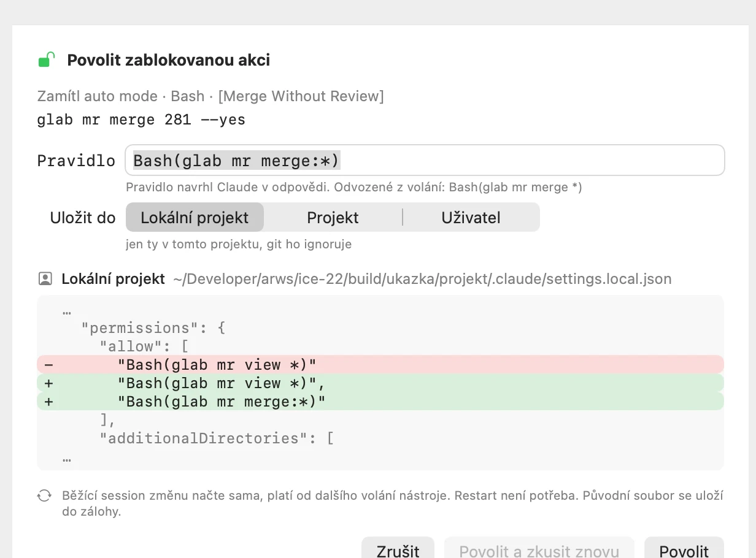Click the "allow": [ line
The height and width of the screenshot is (558, 756).
(144, 346)
